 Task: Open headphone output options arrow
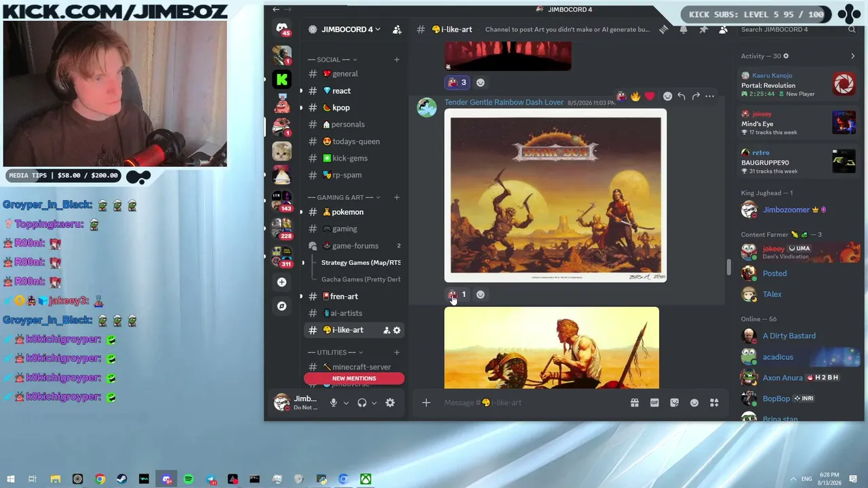point(374,403)
